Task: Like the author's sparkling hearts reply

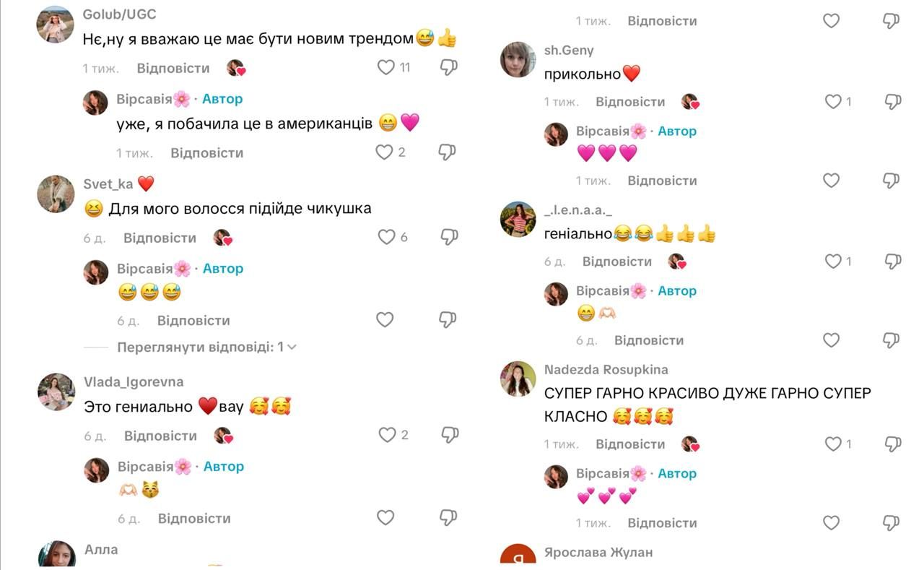Action: [832, 522]
